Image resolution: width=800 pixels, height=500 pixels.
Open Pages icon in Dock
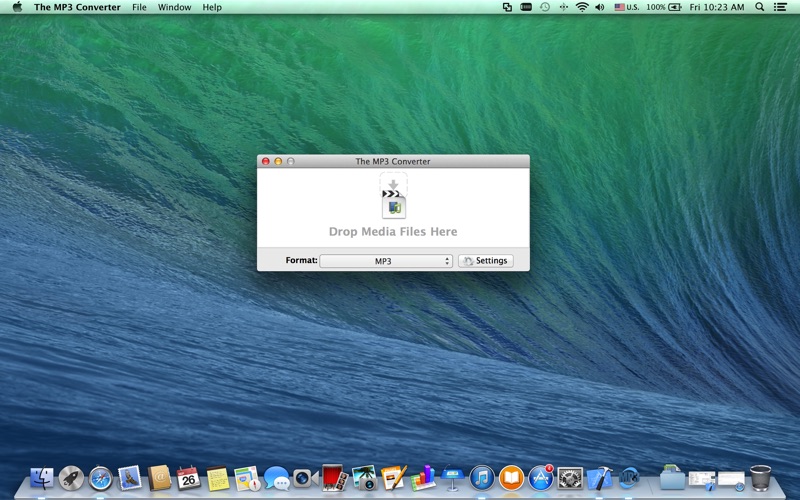click(393, 478)
